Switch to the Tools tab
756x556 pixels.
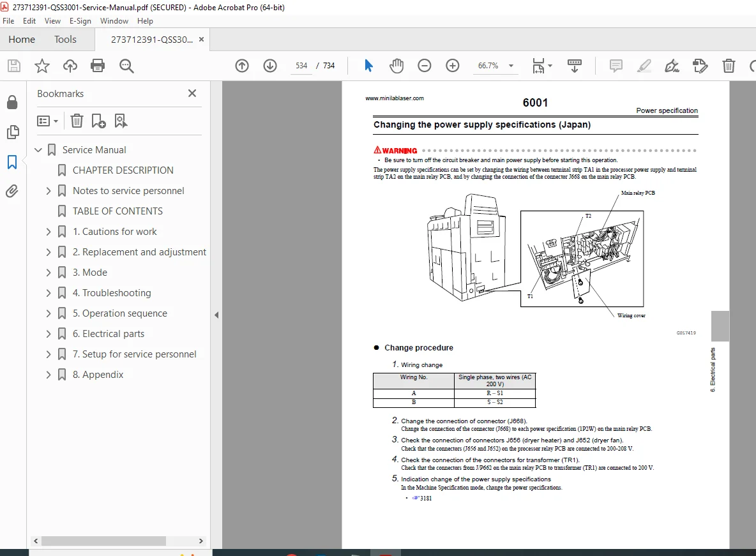[x=65, y=39]
